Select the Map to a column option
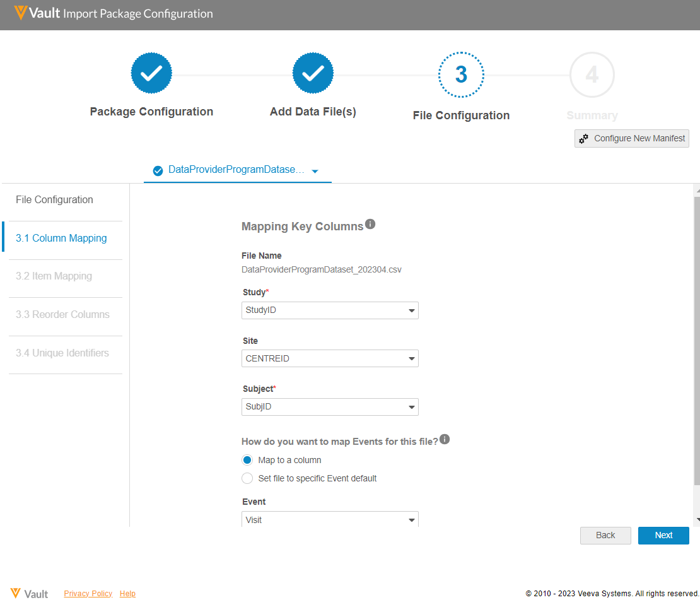700x612 pixels. 247,460
